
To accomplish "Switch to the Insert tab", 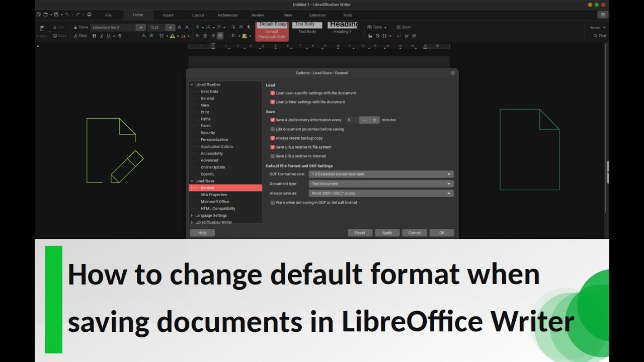I will (x=168, y=15).
